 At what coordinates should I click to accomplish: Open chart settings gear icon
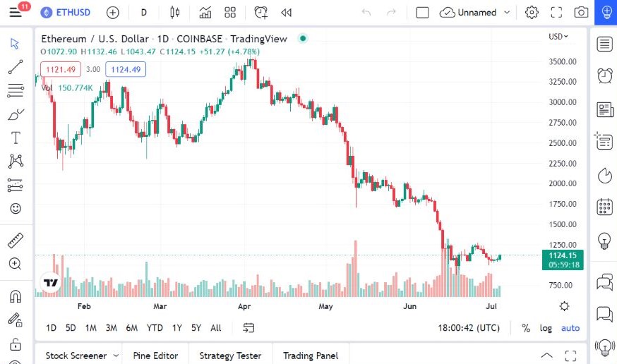532,13
